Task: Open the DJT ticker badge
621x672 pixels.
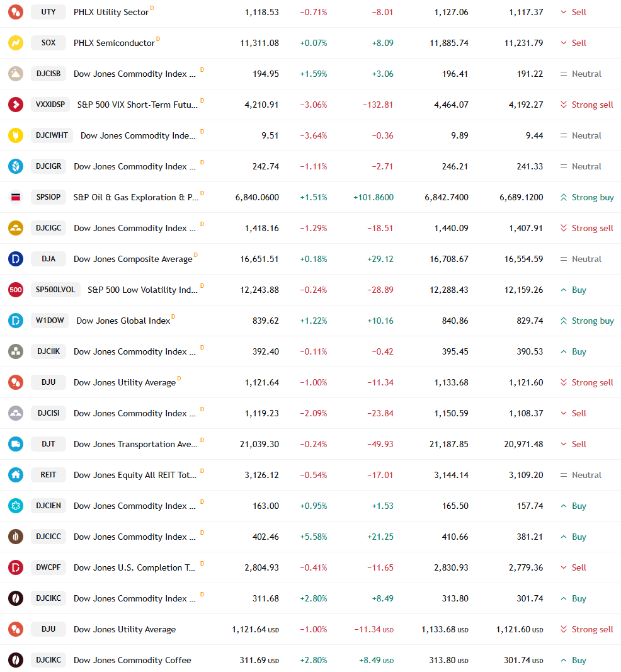Action: pos(48,444)
